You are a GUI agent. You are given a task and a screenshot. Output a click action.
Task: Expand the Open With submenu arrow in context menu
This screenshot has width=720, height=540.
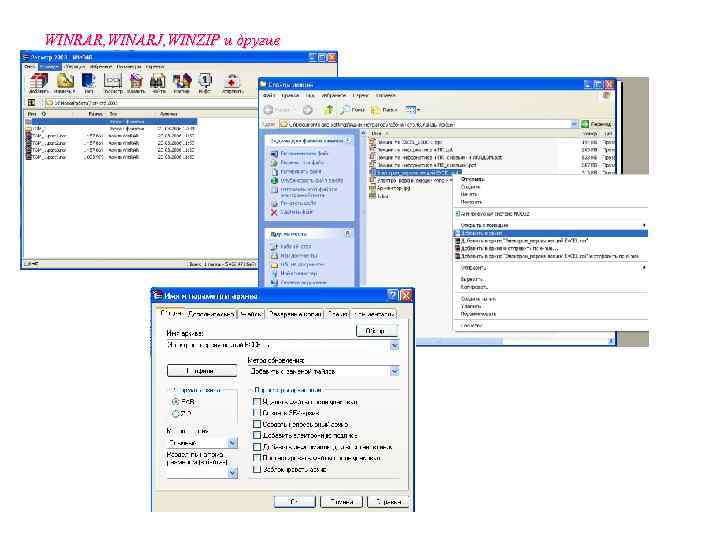pos(644,225)
